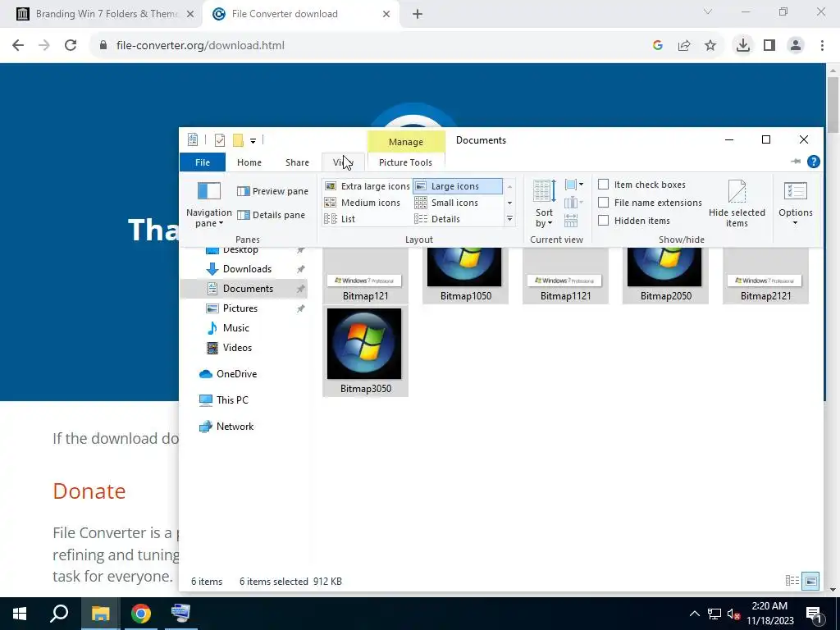
Task: Switch to Branding Win 7 Folders tab
Action: [105, 14]
